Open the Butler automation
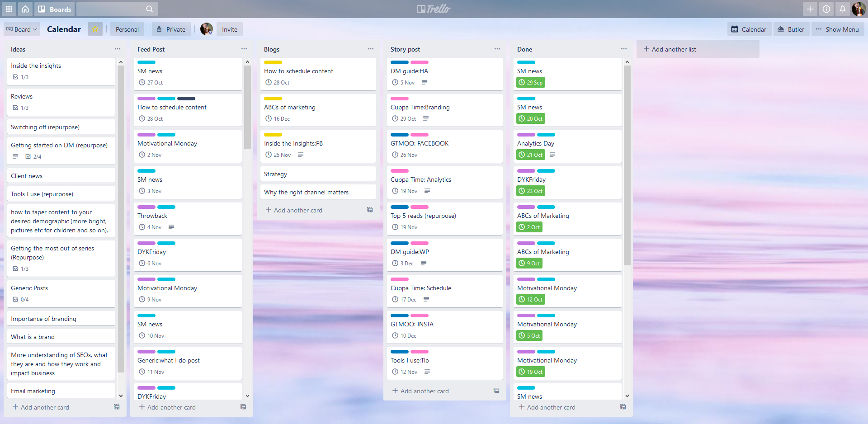 (791, 29)
